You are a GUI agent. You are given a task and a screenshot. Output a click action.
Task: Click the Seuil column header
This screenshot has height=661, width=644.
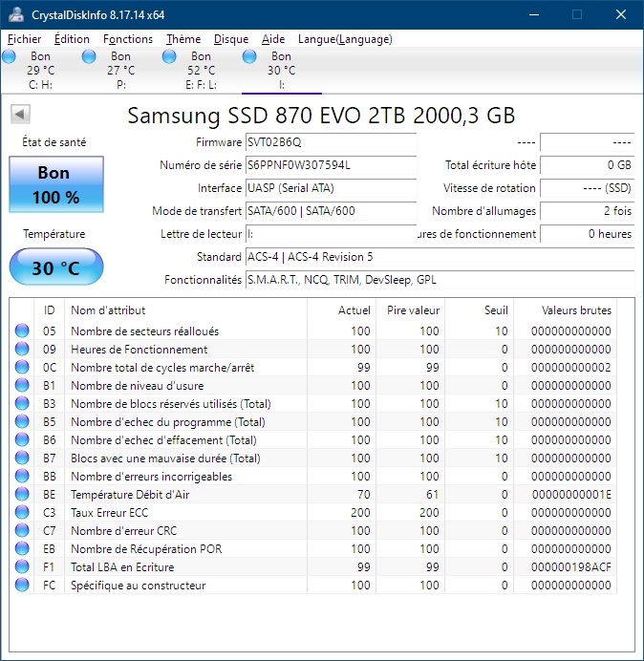[x=479, y=310]
